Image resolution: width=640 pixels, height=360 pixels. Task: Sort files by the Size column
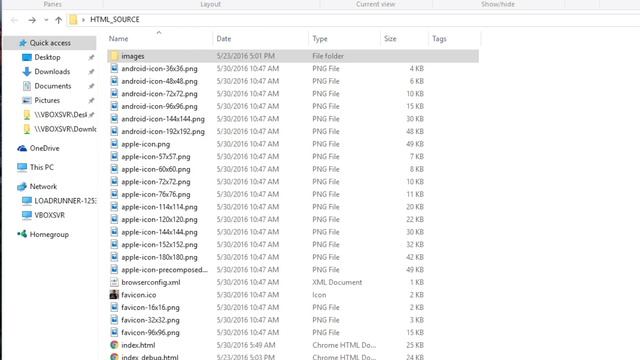(390, 39)
